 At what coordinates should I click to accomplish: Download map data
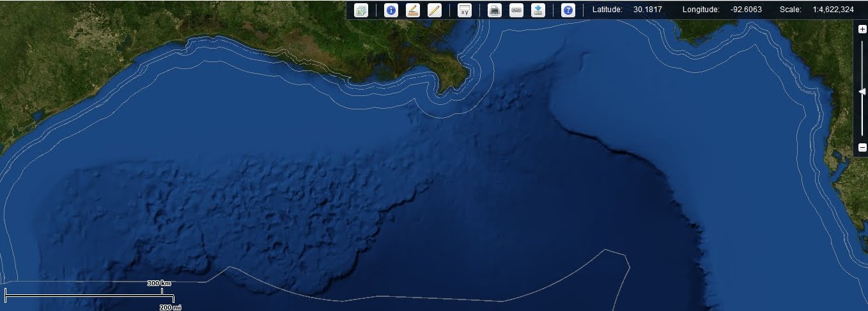click(538, 10)
